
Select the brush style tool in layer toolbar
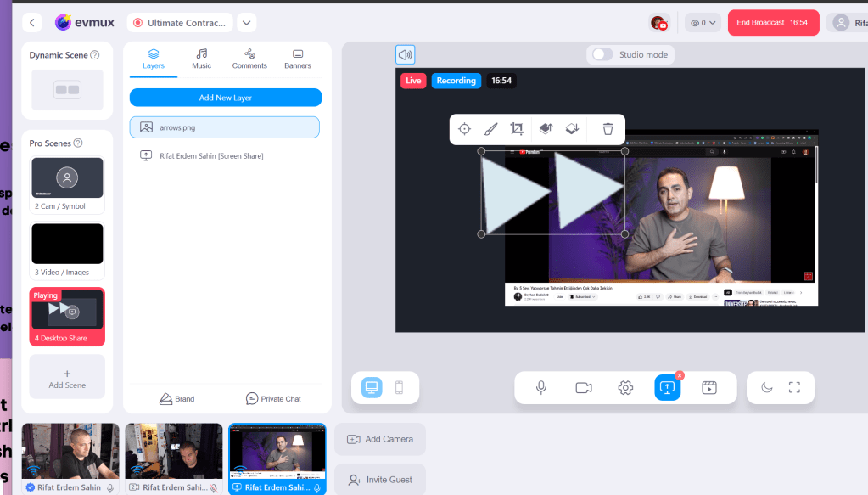point(490,129)
